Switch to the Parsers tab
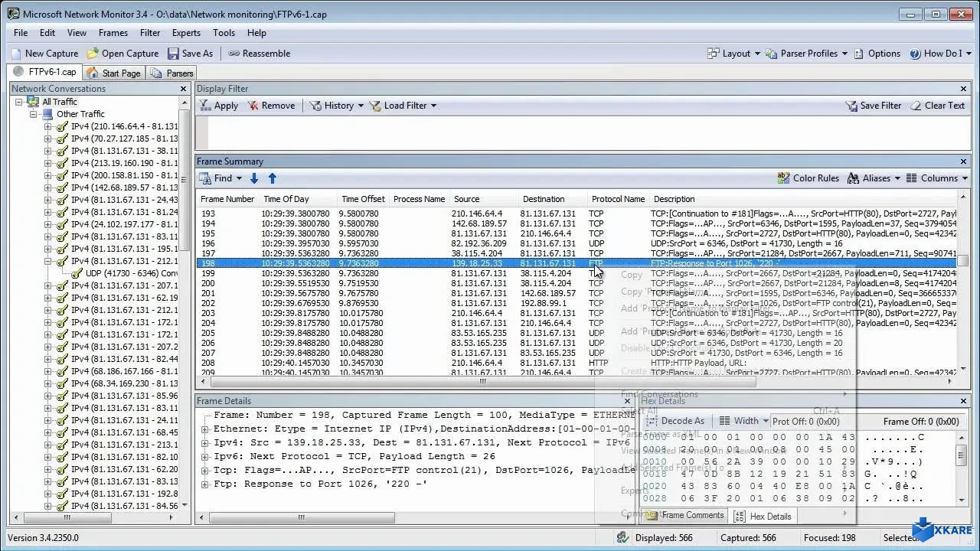Image resolution: width=980 pixels, height=551 pixels. click(171, 73)
